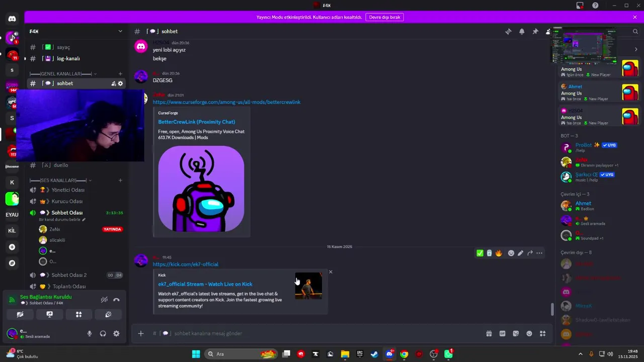Add fire reaction to kick link message
644x362 pixels.
(499, 253)
